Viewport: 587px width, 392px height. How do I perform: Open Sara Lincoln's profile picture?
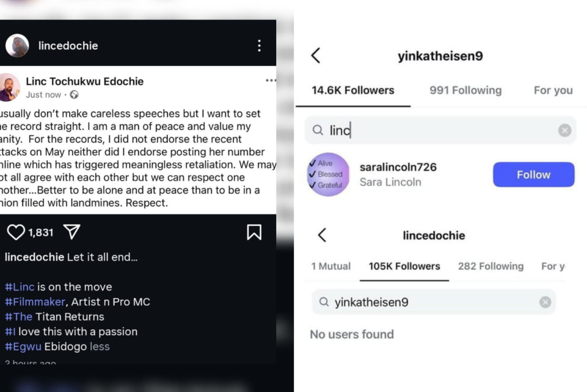(328, 175)
